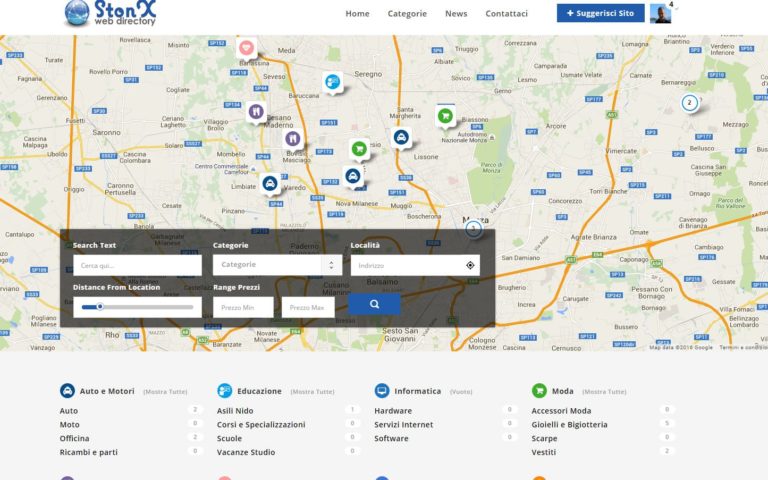
Task: Open the Auto subcategory link
Action: (69, 410)
